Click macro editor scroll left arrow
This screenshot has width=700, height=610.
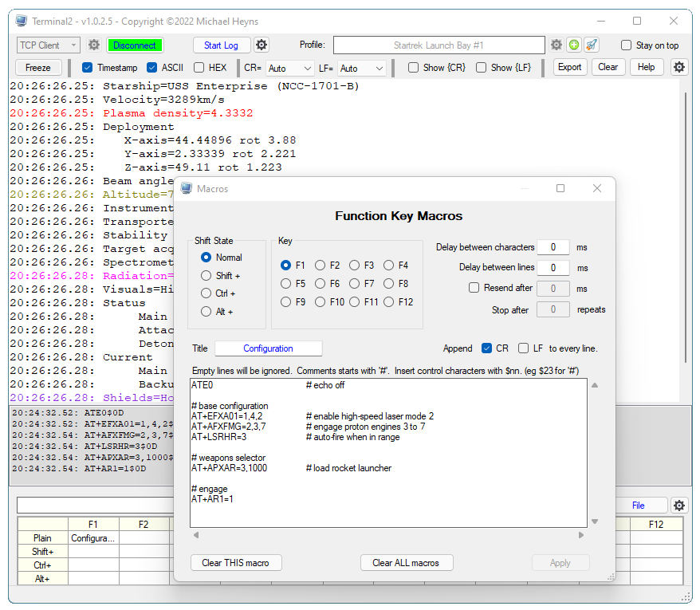pos(196,535)
